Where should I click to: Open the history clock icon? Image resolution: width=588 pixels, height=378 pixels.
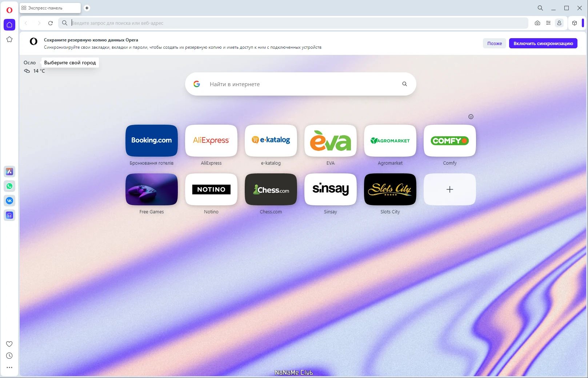tap(9, 356)
